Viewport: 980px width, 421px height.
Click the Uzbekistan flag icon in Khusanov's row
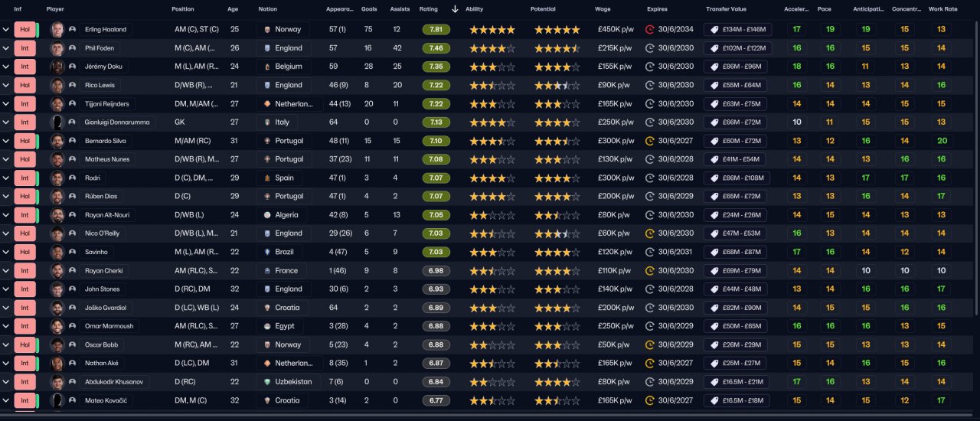click(x=267, y=382)
